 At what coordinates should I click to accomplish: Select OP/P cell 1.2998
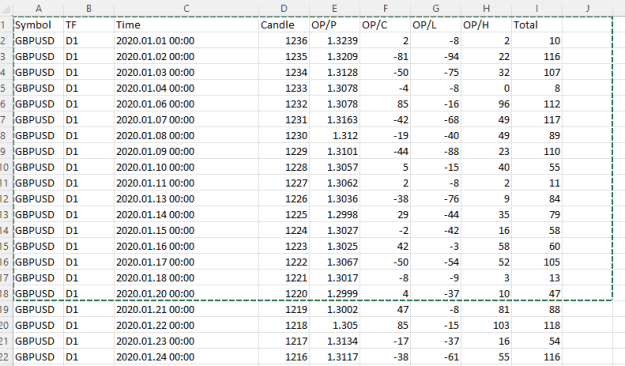pyautogui.click(x=334, y=214)
